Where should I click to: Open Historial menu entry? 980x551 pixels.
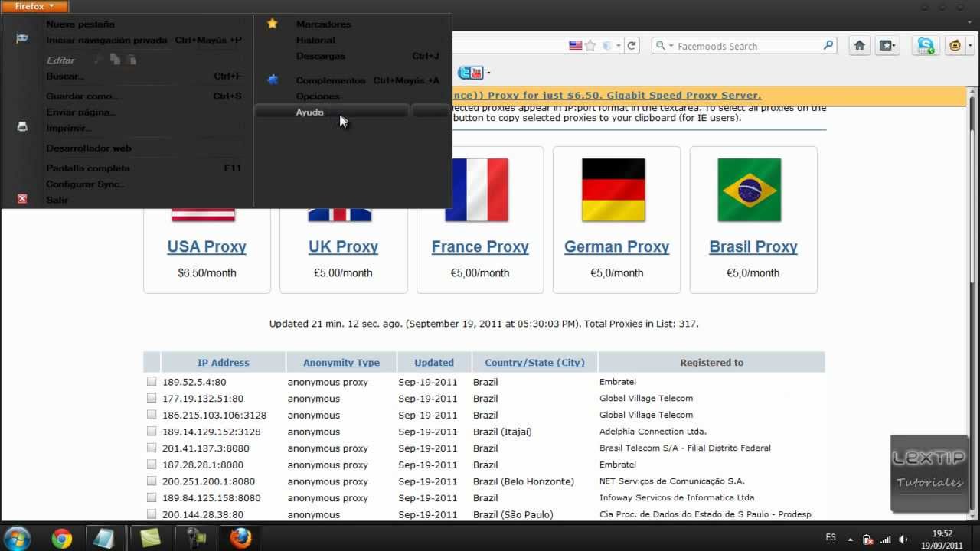[x=315, y=40]
